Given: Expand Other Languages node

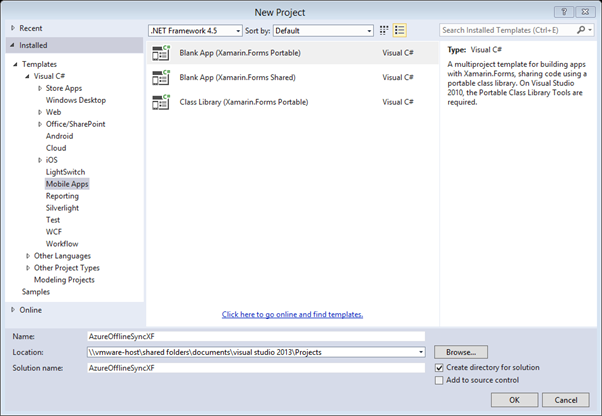Looking at the screenshot, I should pos(28,256).
